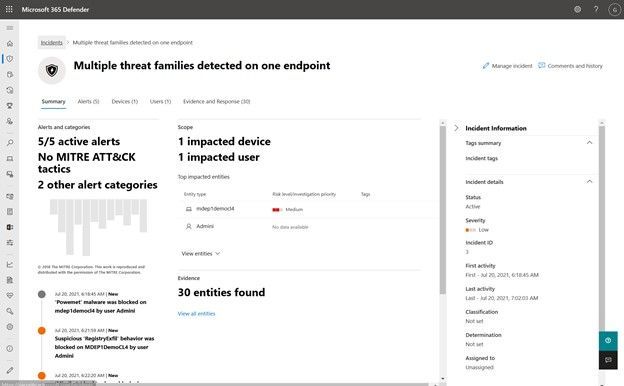Open the View all entities link

[196, 314]
